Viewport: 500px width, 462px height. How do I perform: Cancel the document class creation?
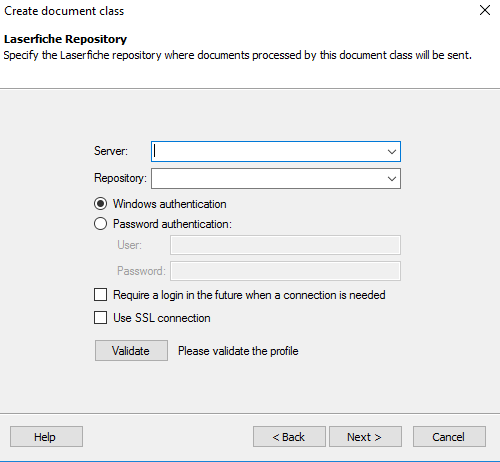[x=449, y=436]
